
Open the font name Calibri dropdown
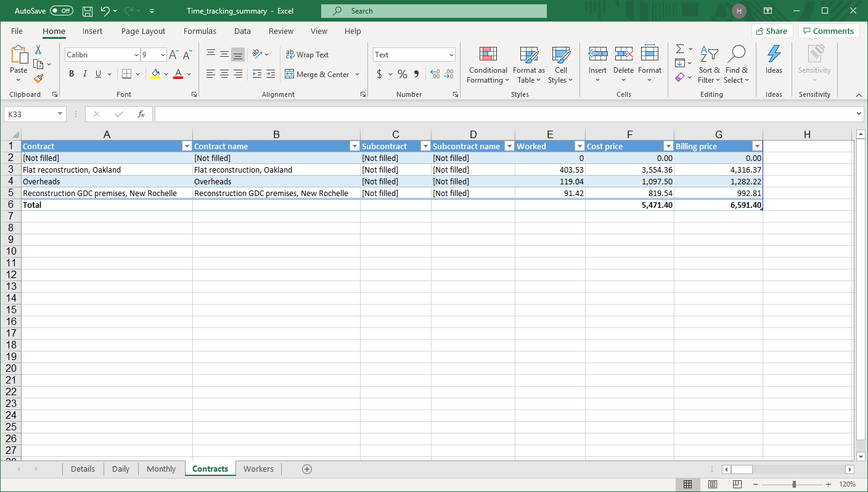click(x=136, y=55)
